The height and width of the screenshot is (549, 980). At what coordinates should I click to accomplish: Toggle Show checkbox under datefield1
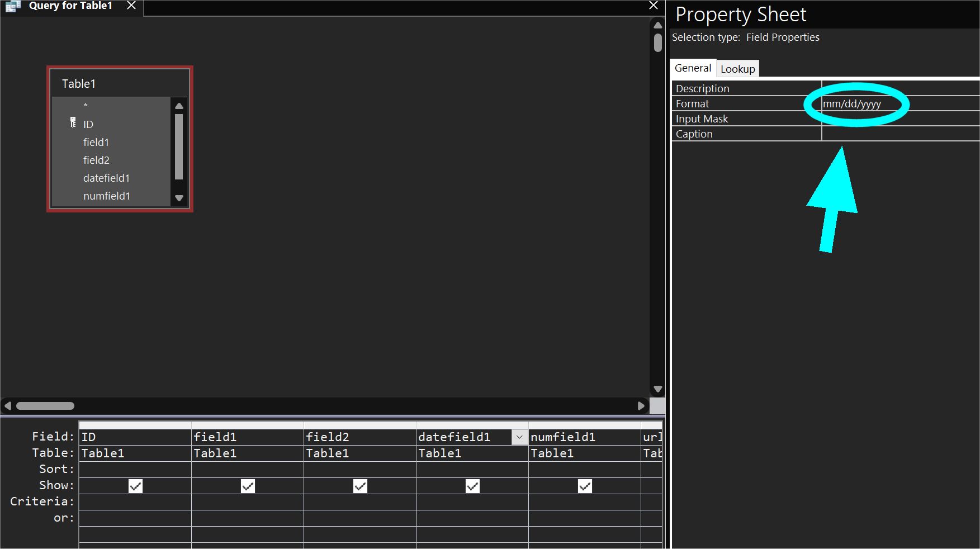(x=472, y=486)
